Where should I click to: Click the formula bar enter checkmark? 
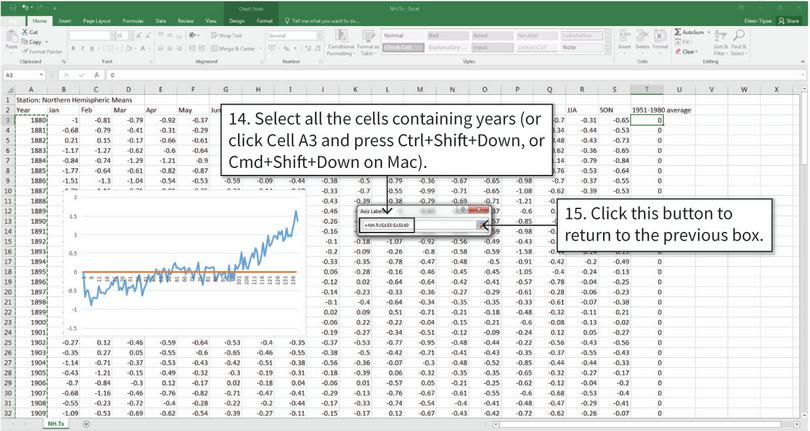81,75
